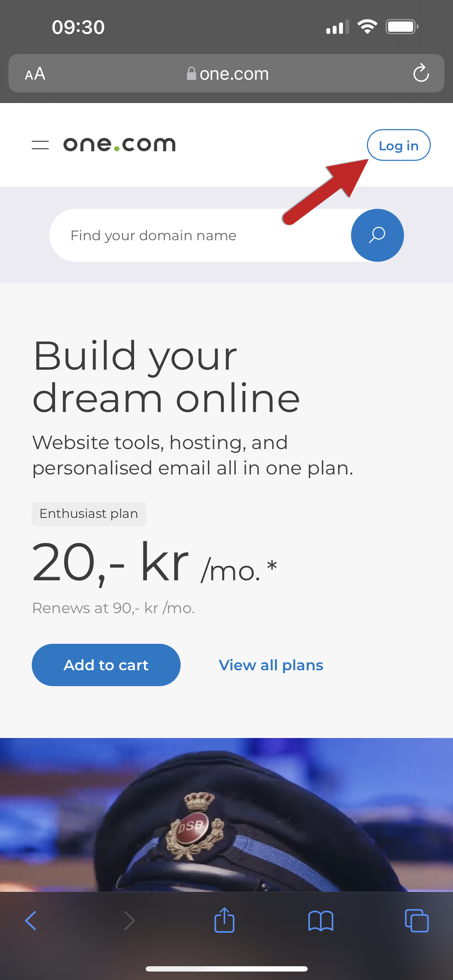The image size is (453, 980).
Task: Tap the one.com address bar
Action: [228, 73]
